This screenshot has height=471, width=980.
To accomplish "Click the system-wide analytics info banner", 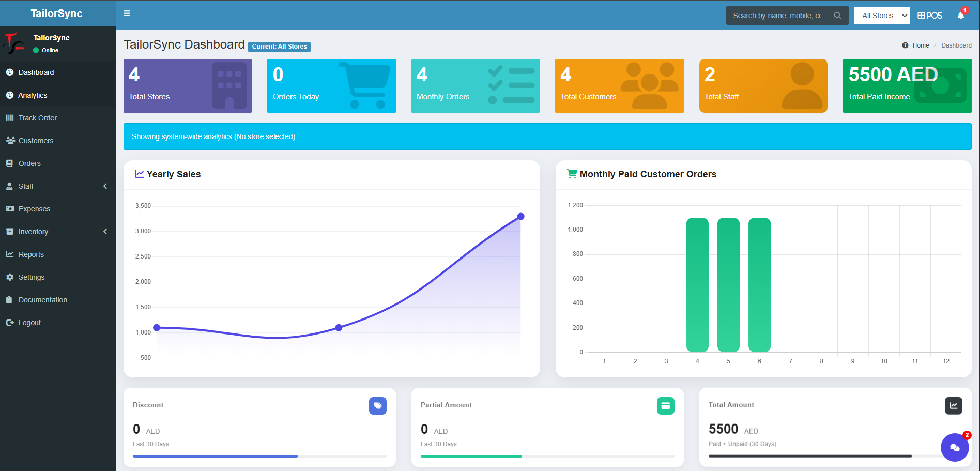I will [x=547, y=136].
